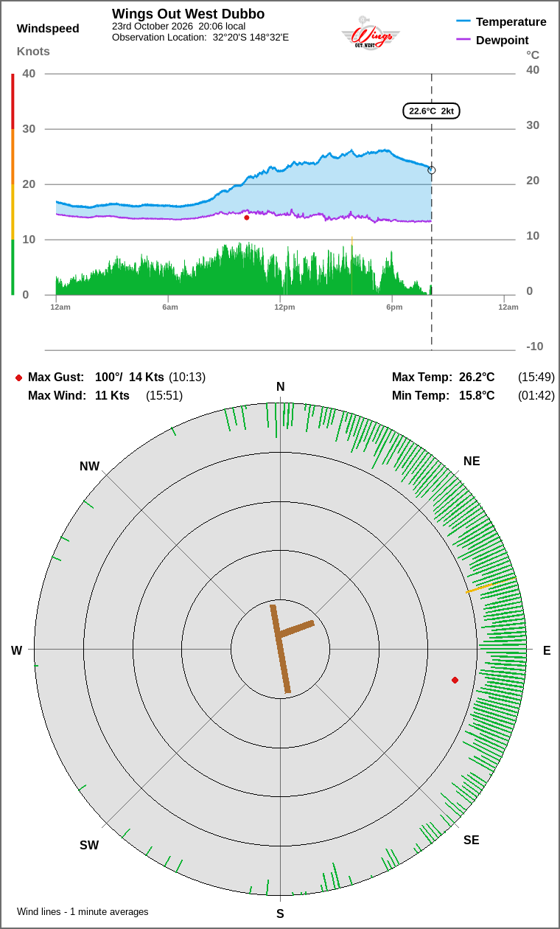Click 'Wind lines - 1 minute averages' caption
The image size is (560, 929).
pyautogui.click(x=83, y=912)
